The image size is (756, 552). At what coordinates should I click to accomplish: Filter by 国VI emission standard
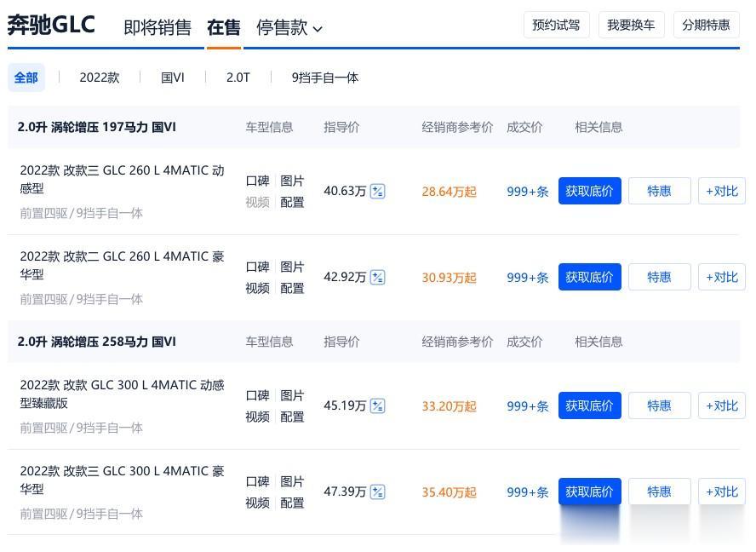[173, 78]
